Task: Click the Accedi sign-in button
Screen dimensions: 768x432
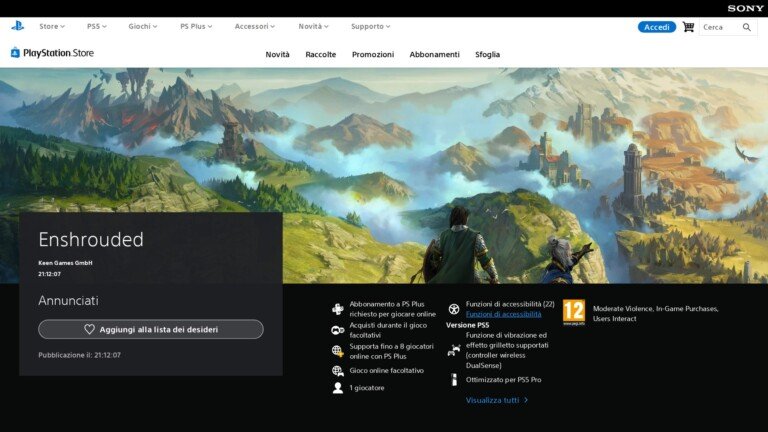Action: (656, 27)
